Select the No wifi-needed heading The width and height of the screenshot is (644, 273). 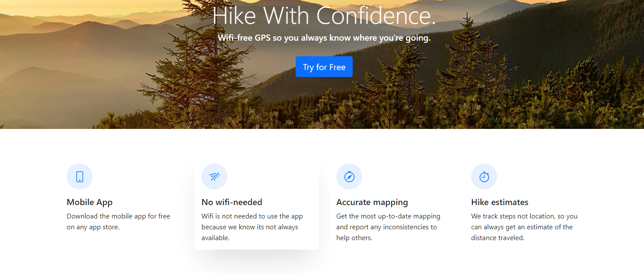232,202
